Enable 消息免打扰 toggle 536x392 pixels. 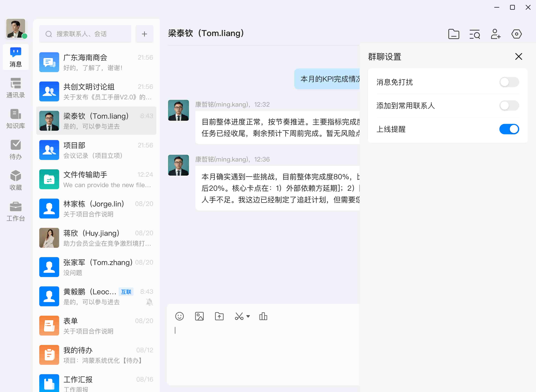pos(509,82)
